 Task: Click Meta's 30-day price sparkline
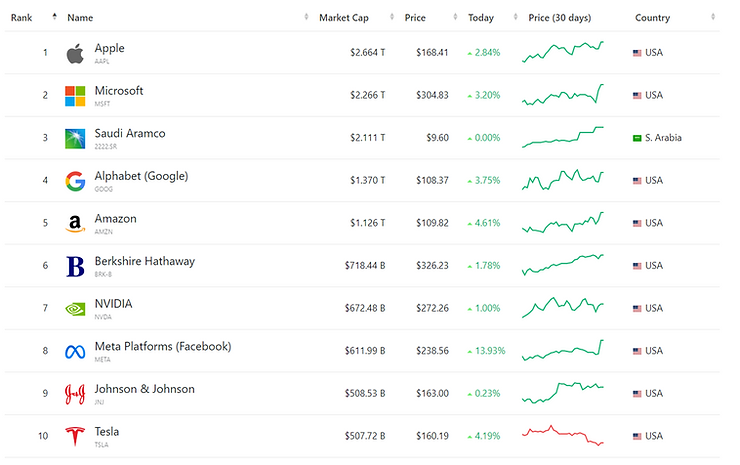click(563, 350)
